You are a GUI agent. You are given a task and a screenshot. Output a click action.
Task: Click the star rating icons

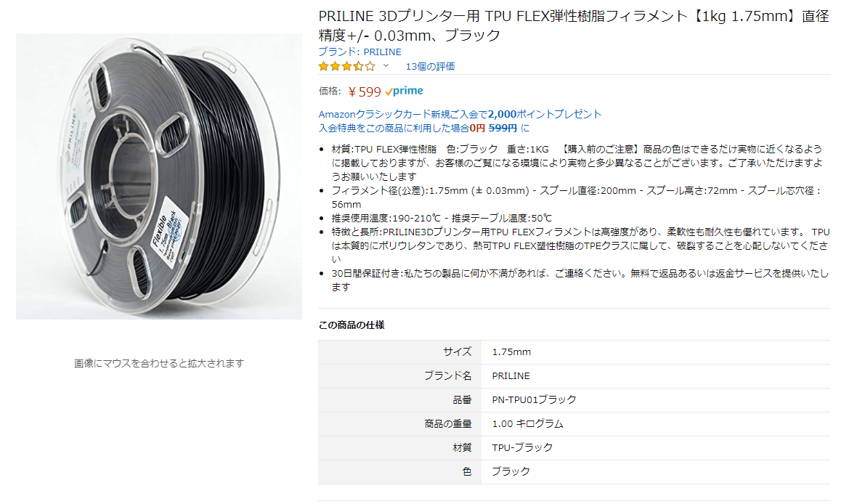pos(346,67)
